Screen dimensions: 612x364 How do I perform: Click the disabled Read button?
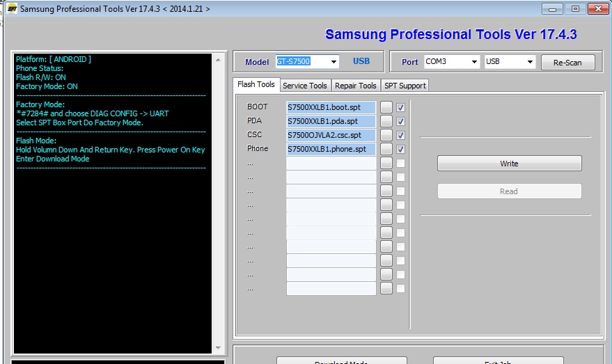coord(510,191)
